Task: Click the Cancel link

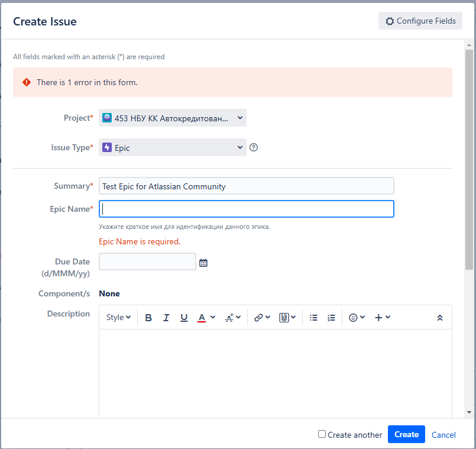Action: coord(443,435)
